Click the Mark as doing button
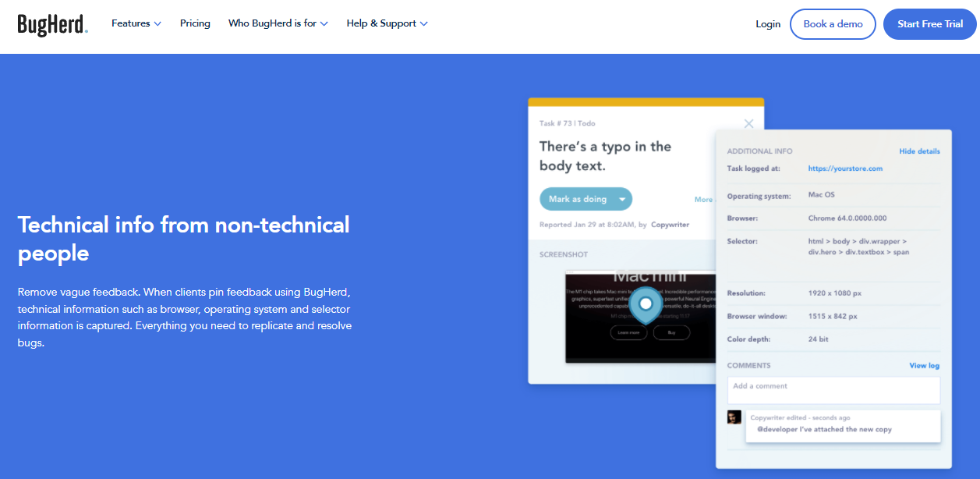Image resolution: width=980 pixels, height=479 pixels. click(577, 199)
